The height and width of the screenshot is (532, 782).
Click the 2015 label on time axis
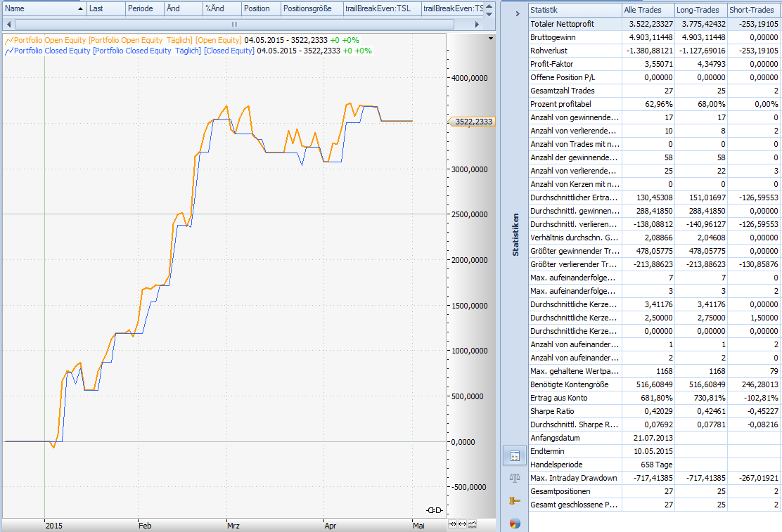(54, 526)
